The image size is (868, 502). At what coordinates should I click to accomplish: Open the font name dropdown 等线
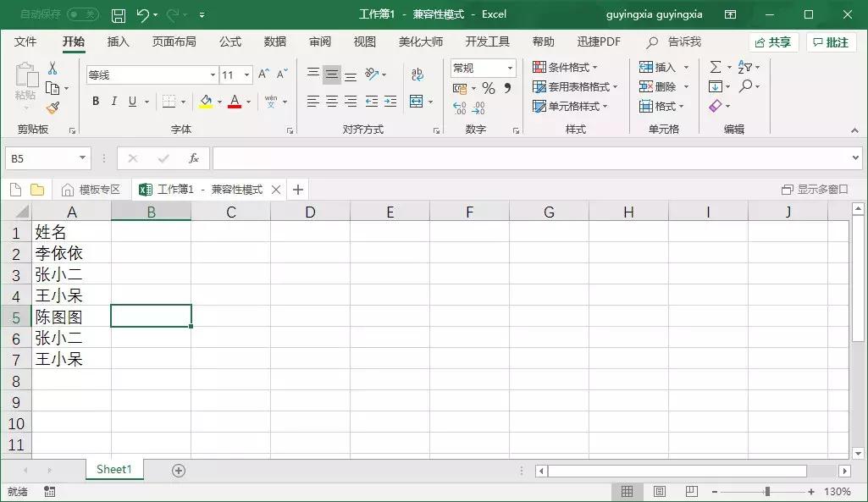click(x=214, y=74)
